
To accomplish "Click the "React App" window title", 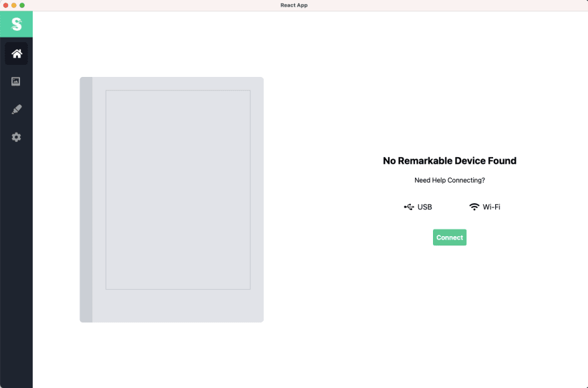I will [294, 5].
